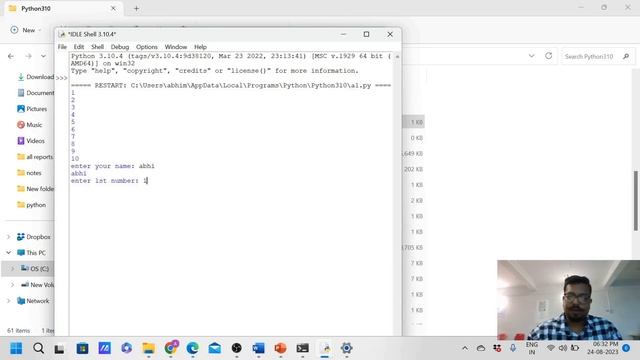Open the Mail app from taskbar
The height and width of the screenshot is (360, 640).
[215, 348]
